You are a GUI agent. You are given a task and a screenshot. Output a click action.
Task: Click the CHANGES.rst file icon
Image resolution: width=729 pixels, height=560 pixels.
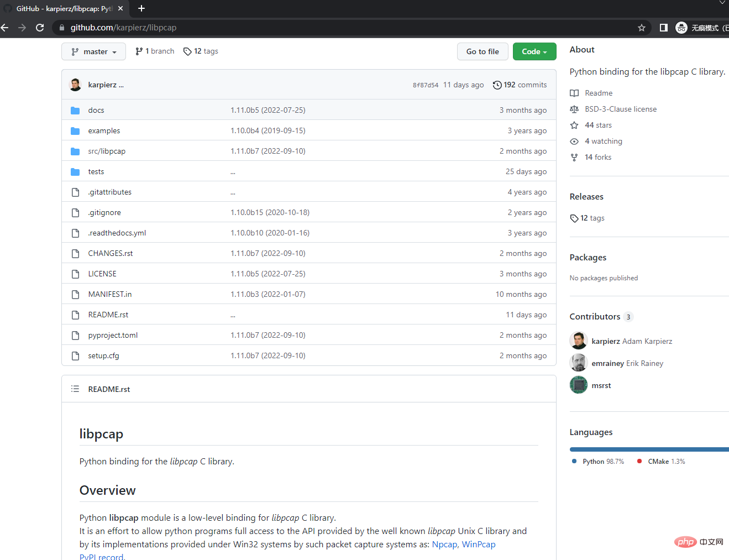click(76, 254)
